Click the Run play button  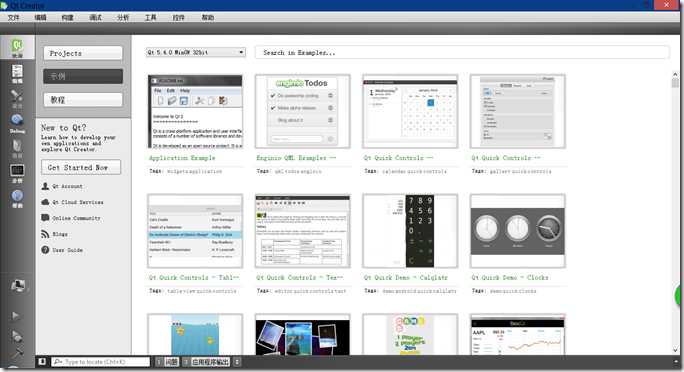click(x=16, y=315)
